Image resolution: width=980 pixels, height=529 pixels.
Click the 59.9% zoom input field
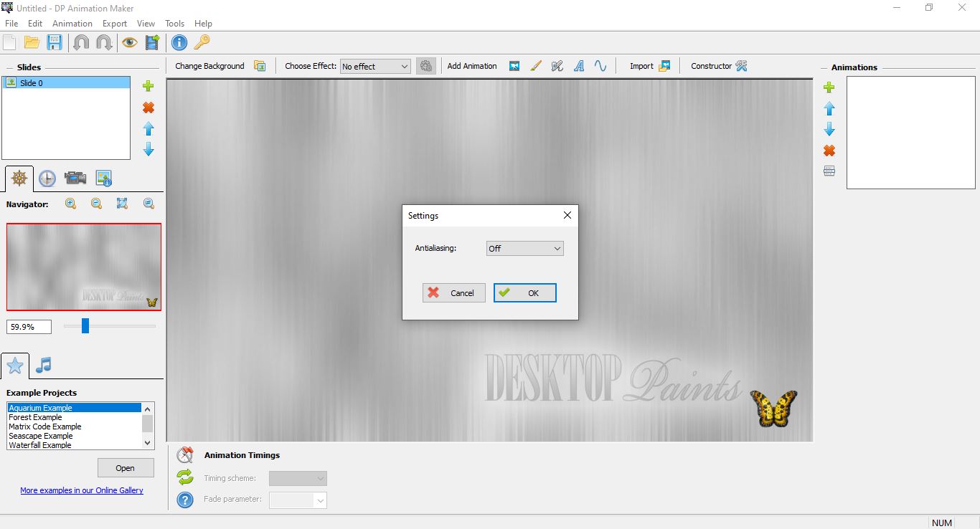(29, 327)
